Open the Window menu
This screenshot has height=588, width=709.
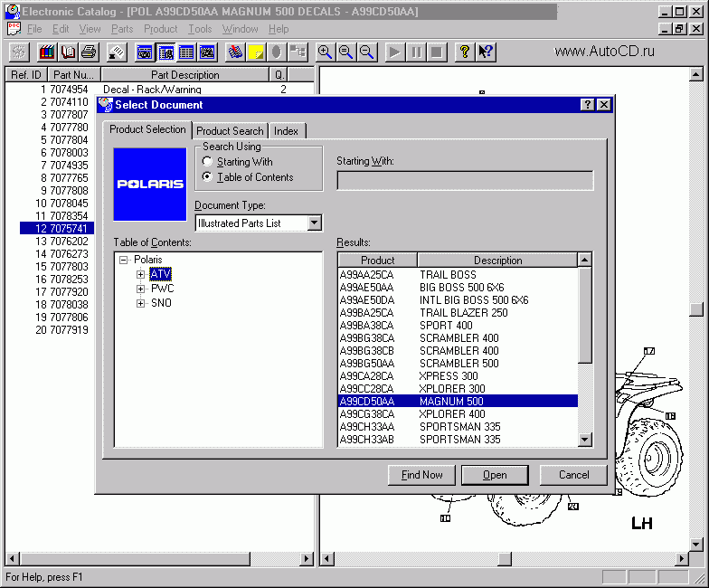tap(241, 29)
